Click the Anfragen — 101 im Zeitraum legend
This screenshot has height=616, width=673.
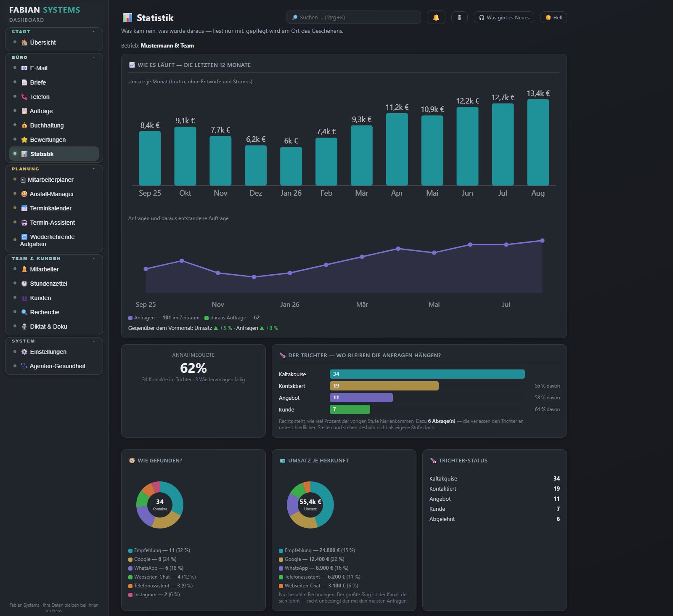(164, 318)
